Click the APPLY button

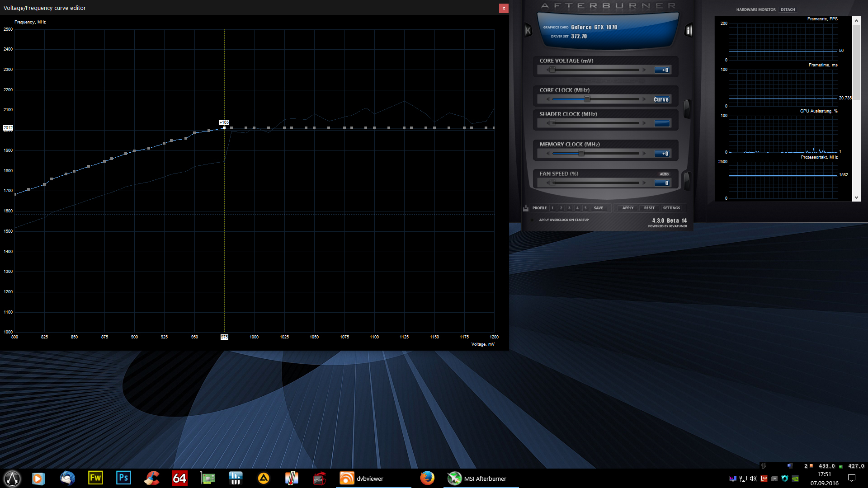pyautogui.click(x=627, y=208)
